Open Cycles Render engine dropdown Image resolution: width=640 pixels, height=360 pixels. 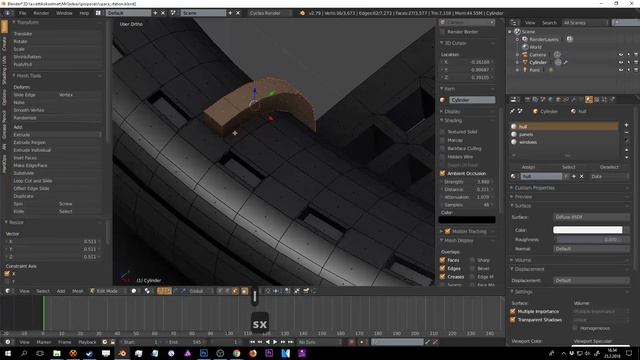[x=270, y=13]
